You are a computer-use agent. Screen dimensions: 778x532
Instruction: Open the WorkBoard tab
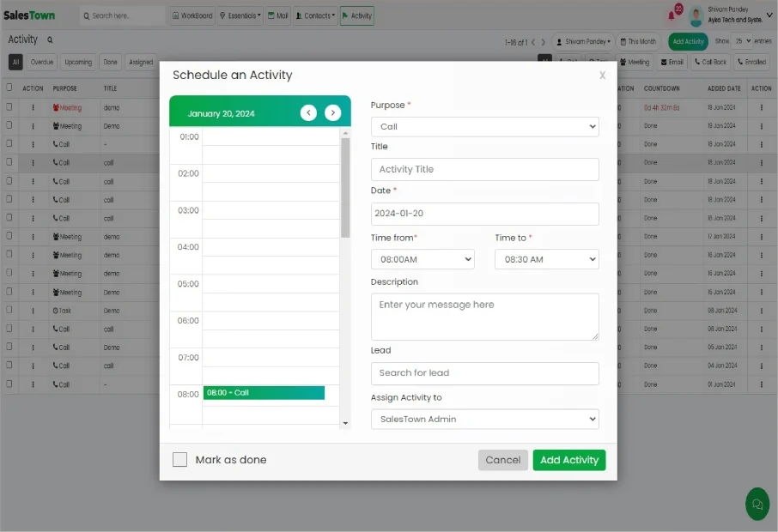pos(192,15)
